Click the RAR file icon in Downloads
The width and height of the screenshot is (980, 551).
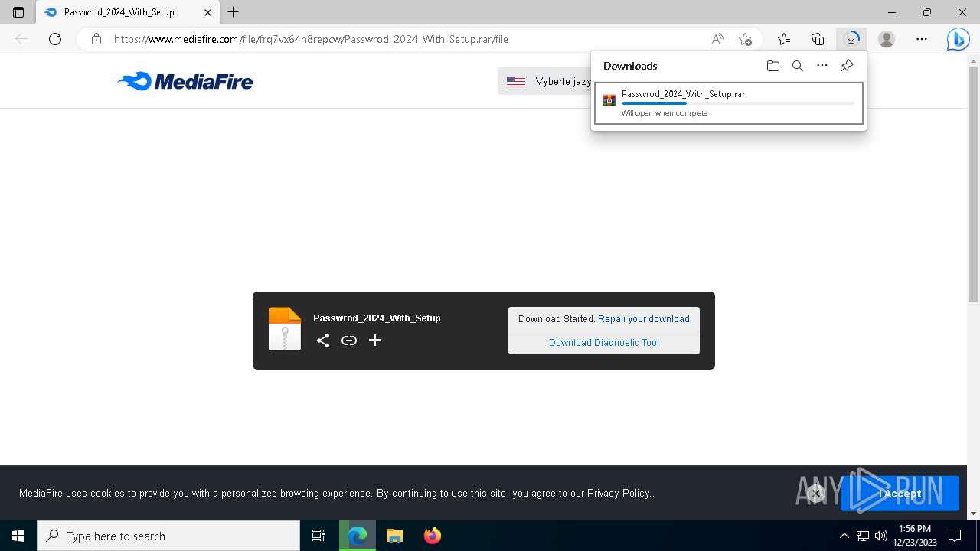pyautogui.click(x=609, y=100)
